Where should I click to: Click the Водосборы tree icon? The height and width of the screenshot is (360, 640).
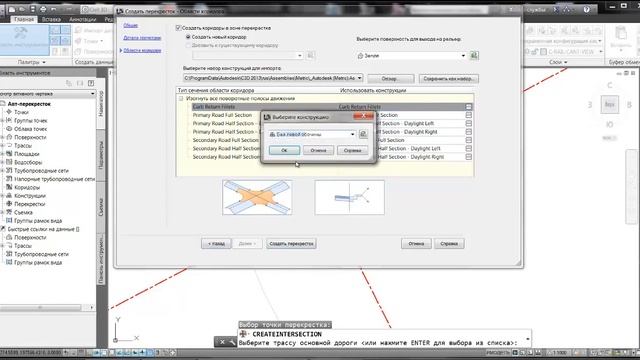click(9, 162)
